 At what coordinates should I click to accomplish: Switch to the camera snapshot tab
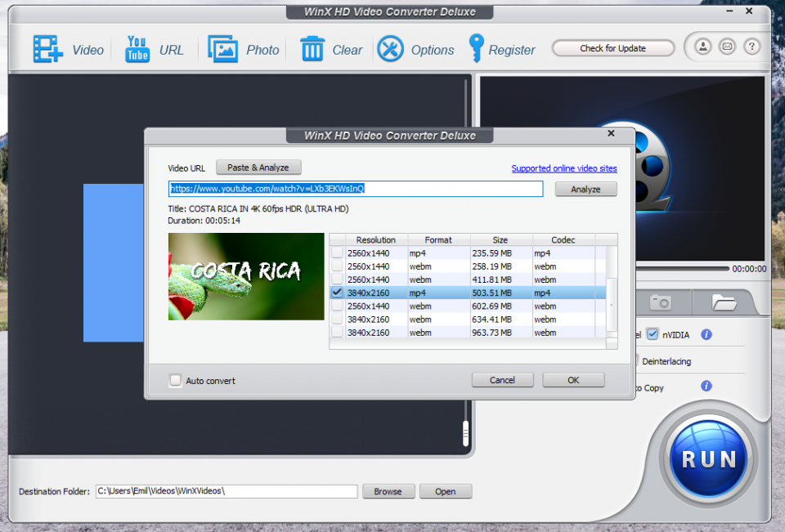[x=661, y=302]
